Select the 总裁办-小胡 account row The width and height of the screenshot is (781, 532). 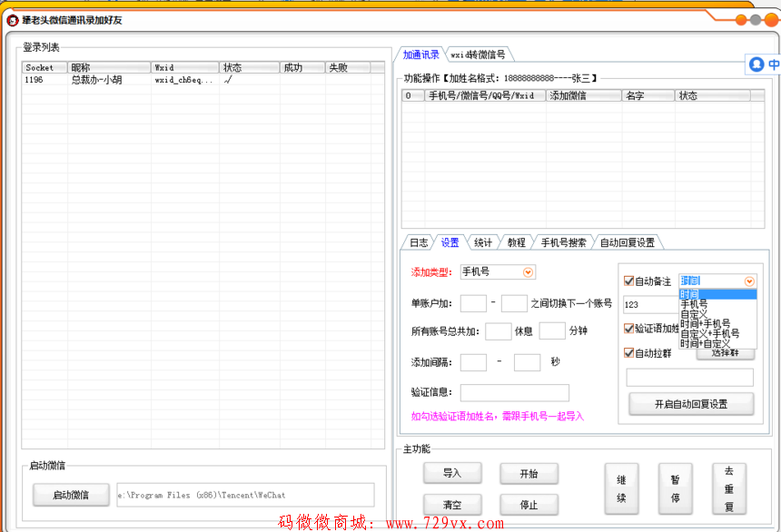click(203, 80)
